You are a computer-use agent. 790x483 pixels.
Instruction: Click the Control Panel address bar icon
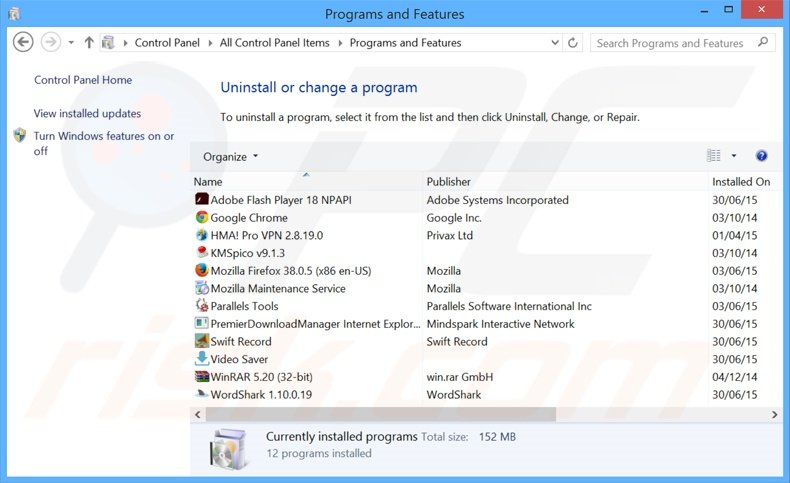click(108, 43)
